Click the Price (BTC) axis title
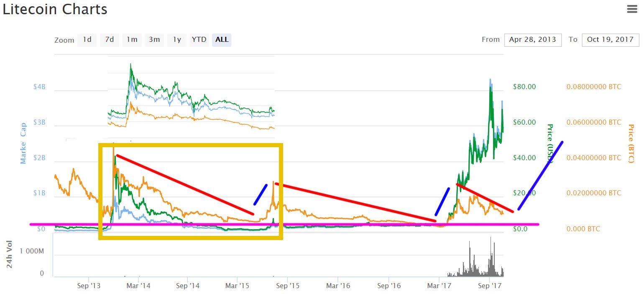644x294 pixels. click(631, 143)
